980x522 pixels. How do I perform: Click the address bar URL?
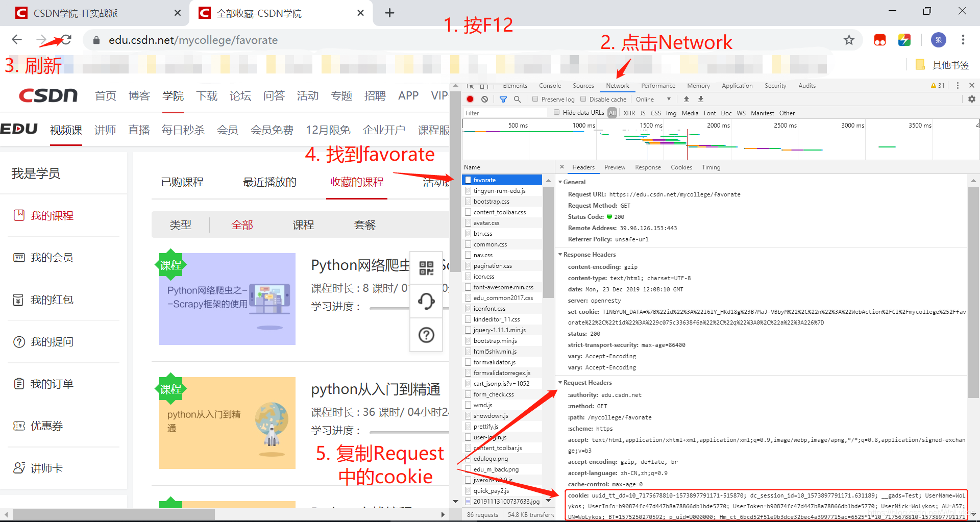coord(193,40)
